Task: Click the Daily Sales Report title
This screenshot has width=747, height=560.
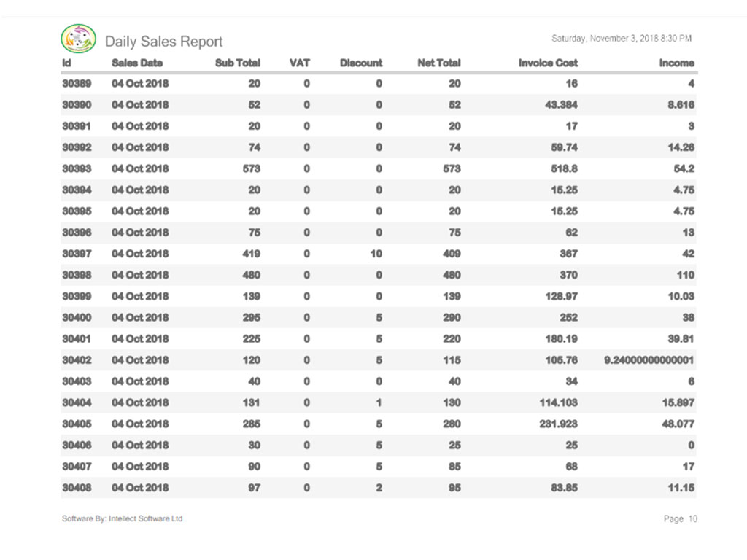Action: (x=163, y=42)
